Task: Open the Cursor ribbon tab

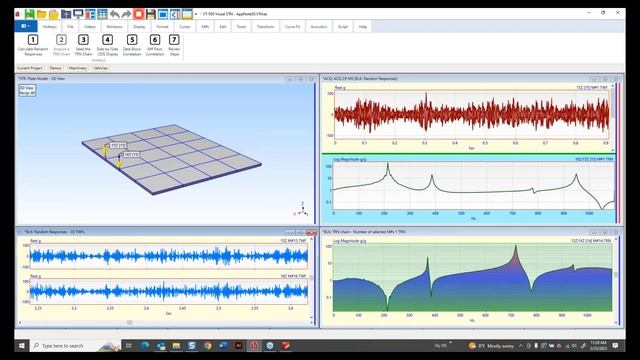Action: pyautogui.click(x=185, y=27)
